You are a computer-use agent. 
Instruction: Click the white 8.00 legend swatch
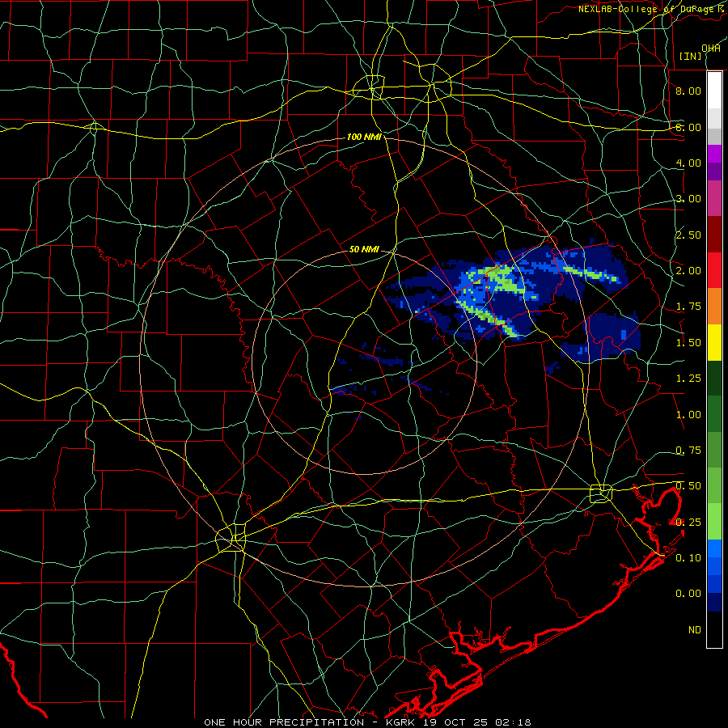point(714,91)
